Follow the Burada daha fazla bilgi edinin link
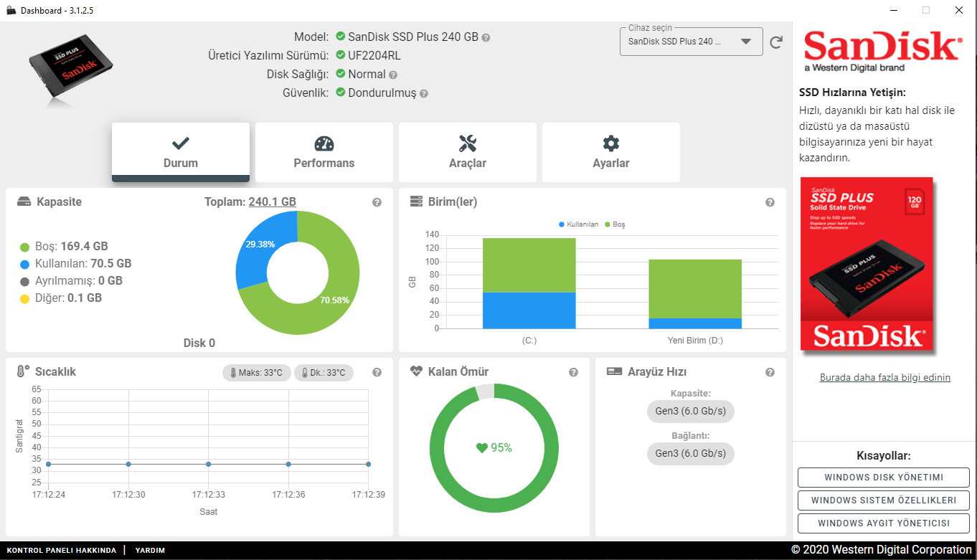 pos(885,377)
